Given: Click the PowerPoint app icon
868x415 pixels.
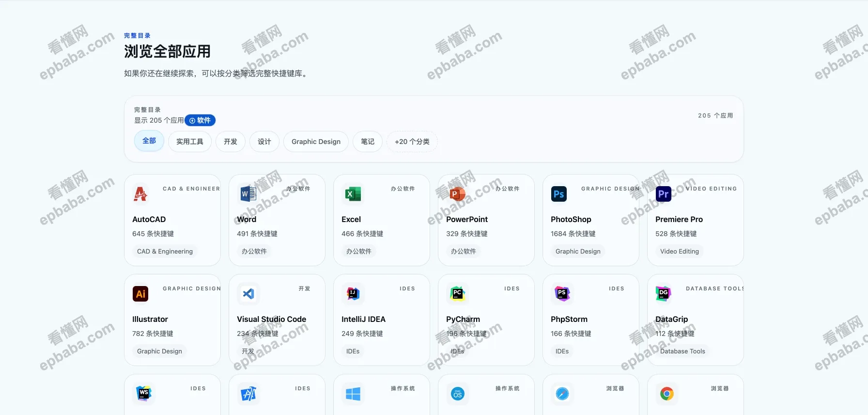Looking at the screenshot, I should pos(458,194).
